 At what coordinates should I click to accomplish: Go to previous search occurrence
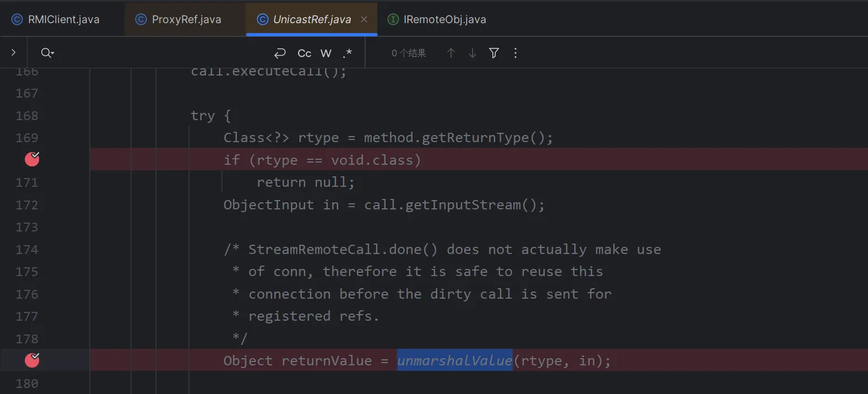coord(451,53)
